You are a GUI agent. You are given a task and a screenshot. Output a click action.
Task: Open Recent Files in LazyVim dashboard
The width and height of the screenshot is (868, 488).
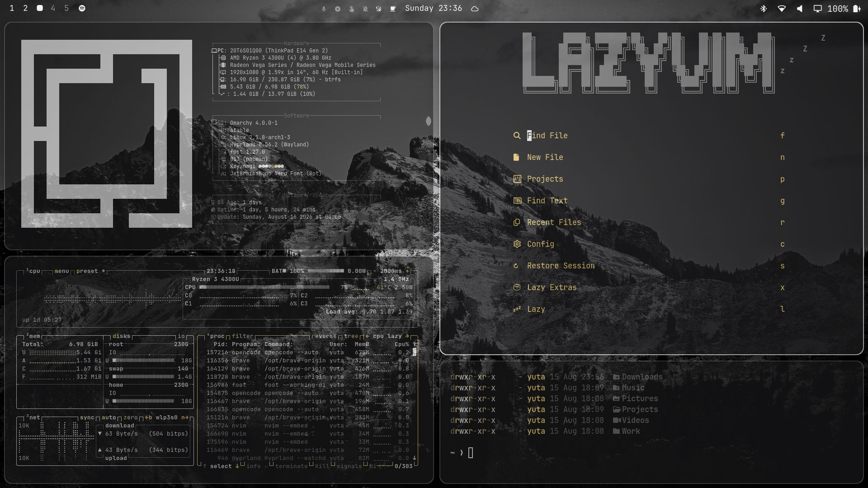click(x=554, y=222)
